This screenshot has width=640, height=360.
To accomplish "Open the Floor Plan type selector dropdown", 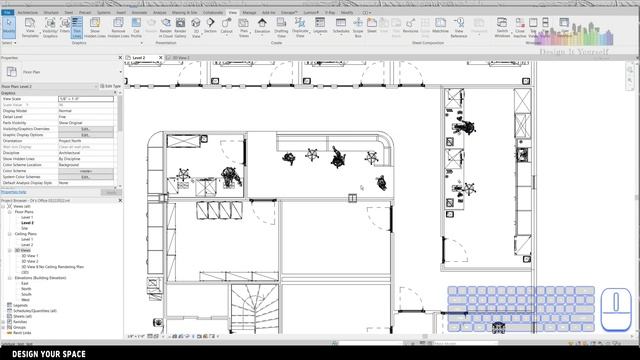I will 120,72.
